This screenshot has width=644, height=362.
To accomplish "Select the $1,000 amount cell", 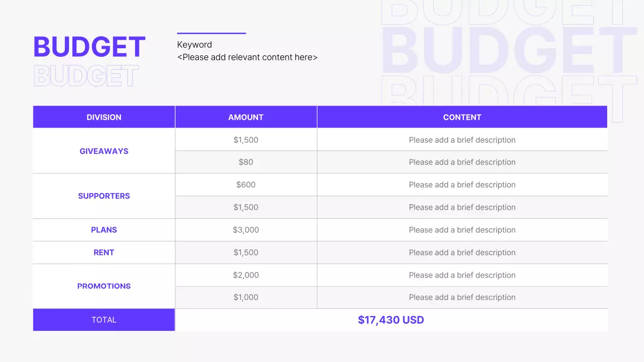I will pyautogui.click(x=246, y=297).
